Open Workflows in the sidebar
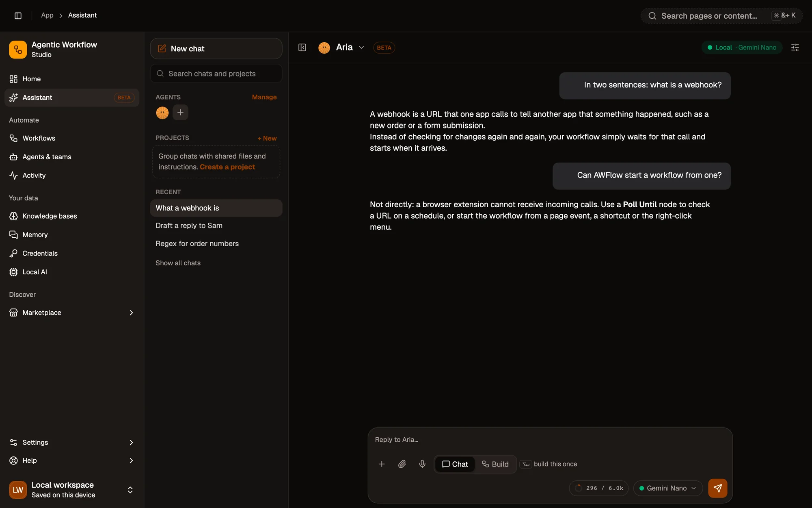This screenshot has height=508, width=812. (x=71, y=138)
